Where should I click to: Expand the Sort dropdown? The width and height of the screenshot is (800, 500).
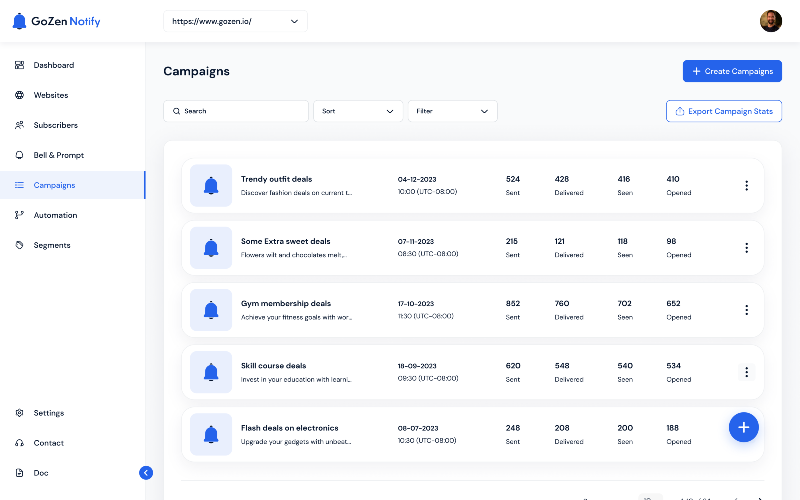358,111
